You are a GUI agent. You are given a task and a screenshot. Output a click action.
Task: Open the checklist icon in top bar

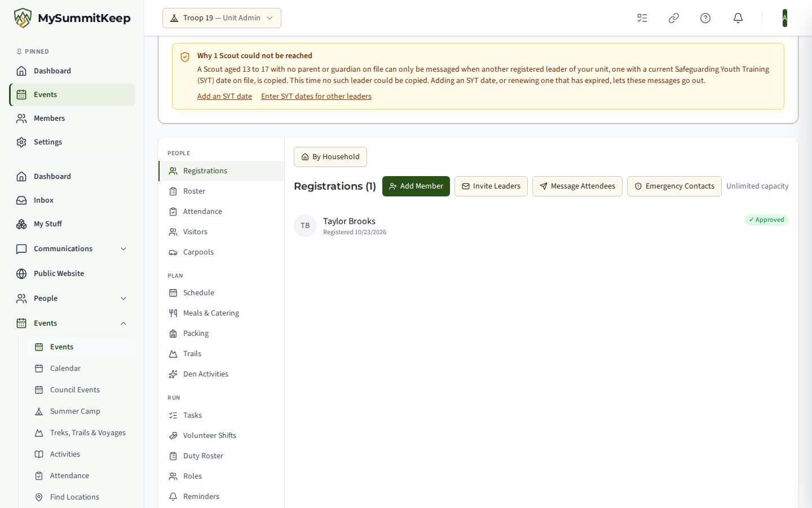(x=642, y=18)
